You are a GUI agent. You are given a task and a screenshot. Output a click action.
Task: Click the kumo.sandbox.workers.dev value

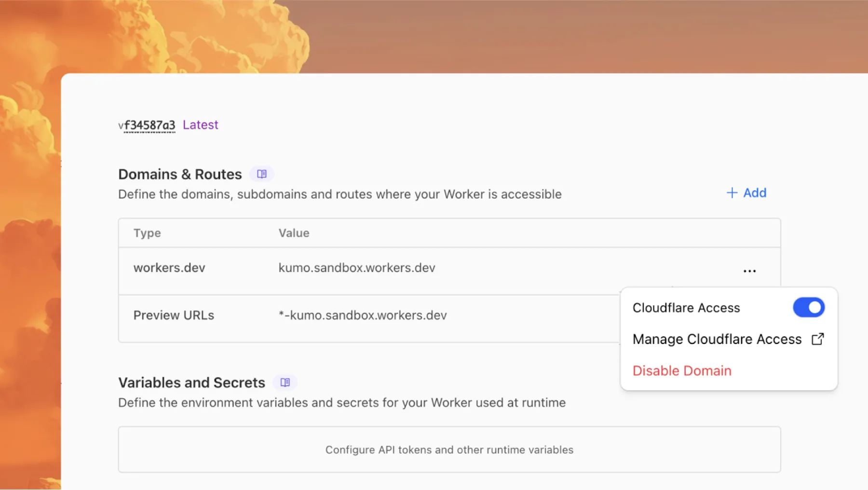pos(357,268)
